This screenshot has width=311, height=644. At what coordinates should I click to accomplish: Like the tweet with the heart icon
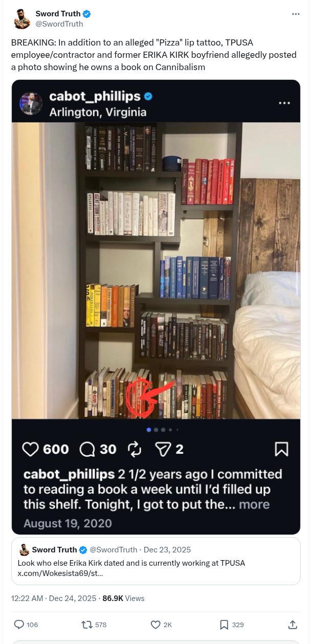(155, 625)
